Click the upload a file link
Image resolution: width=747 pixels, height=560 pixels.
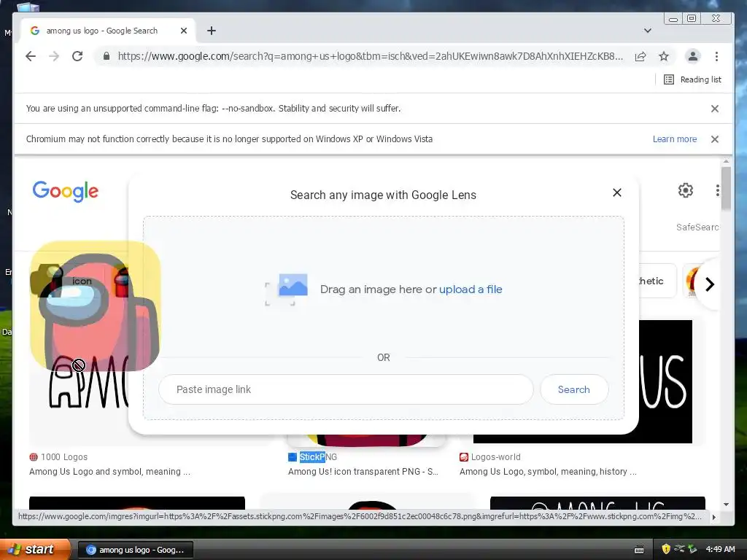pyautogui.click(x=471, y=289)
